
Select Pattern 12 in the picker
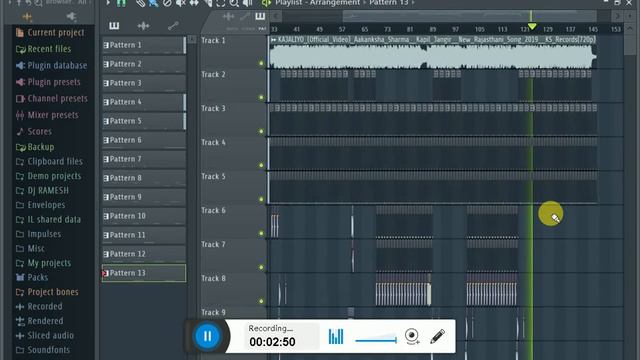point(144,254)
